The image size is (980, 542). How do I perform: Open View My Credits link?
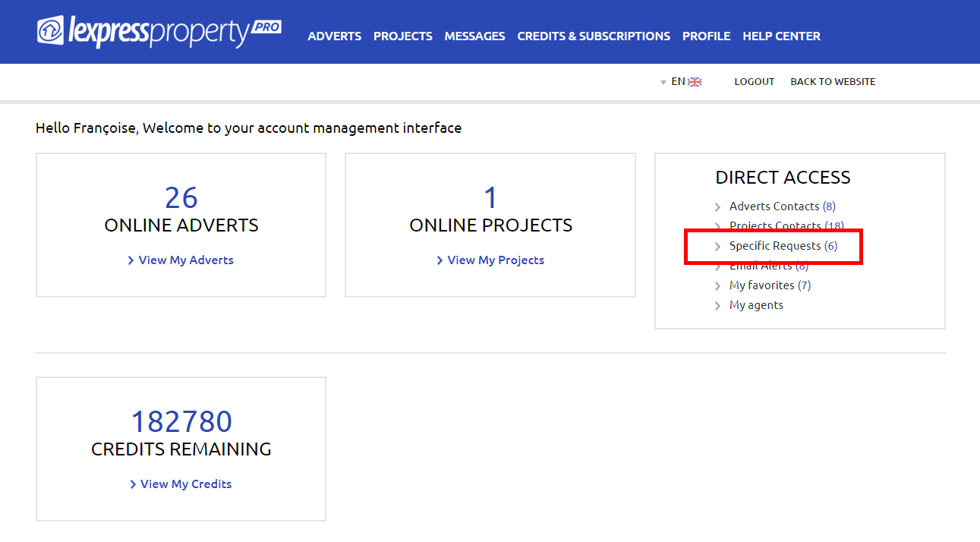click(x=181, y=484)
